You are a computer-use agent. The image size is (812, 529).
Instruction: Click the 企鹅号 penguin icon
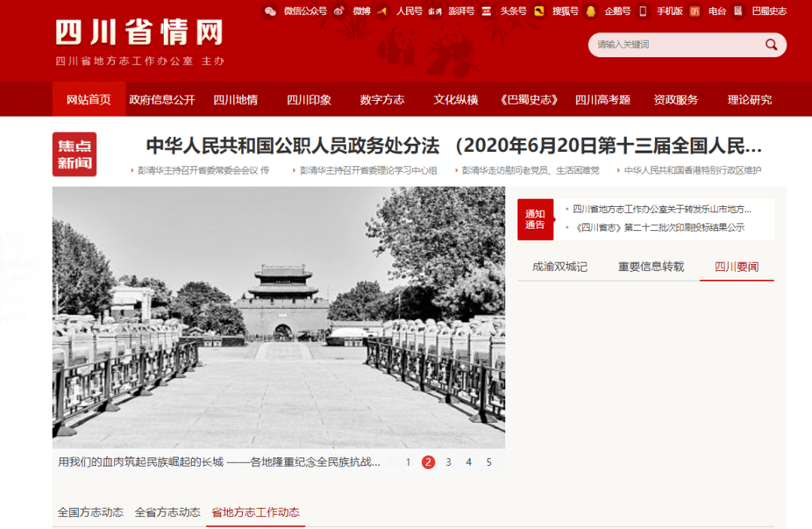click(591, 11)
